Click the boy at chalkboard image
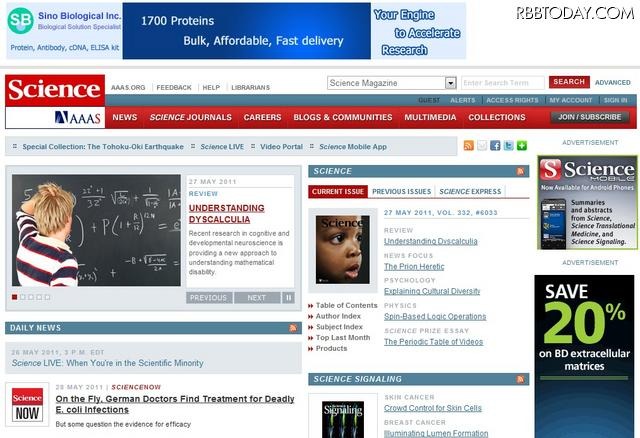Screen dimensions: 640x438 click(96, 230)
